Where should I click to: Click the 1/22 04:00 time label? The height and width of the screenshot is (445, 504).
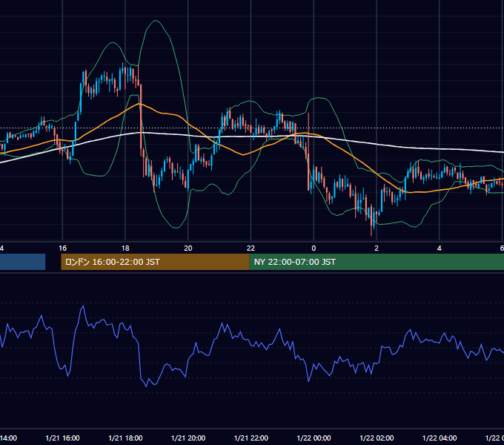pyautogui.click(x=440, y=438)
